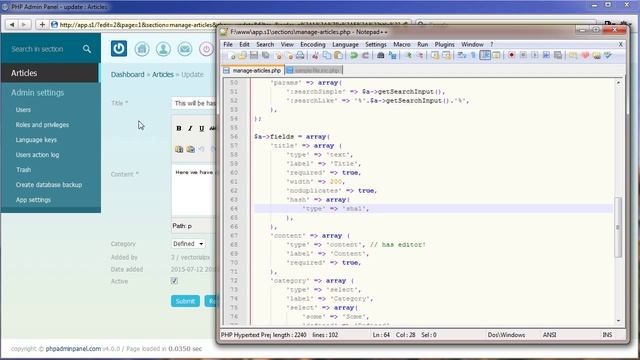The height and width of the screenshot is (360, 640).
Task: Open the Encoding menu in Notepad++
Action: (x=313, y=44)
